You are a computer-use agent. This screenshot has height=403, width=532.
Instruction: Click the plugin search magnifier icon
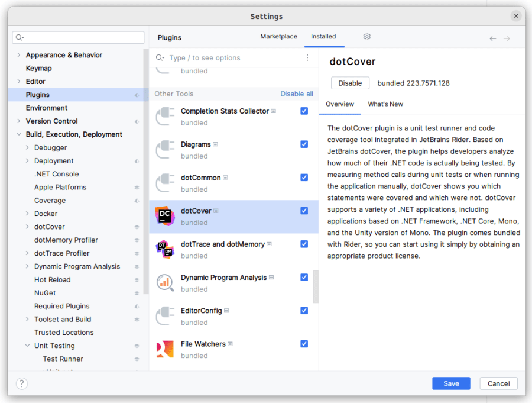click(160, 58)
